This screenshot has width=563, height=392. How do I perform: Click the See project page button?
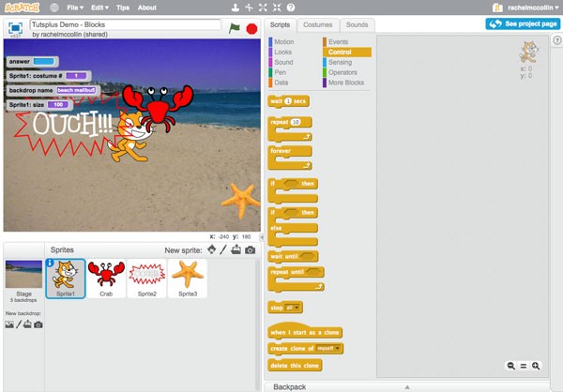(x=523, y=24)
